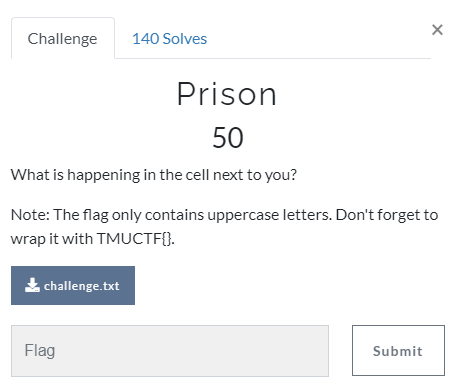View who solved via Solves tab
Viewport: 462px width, 390px height.
click(169, 39)
